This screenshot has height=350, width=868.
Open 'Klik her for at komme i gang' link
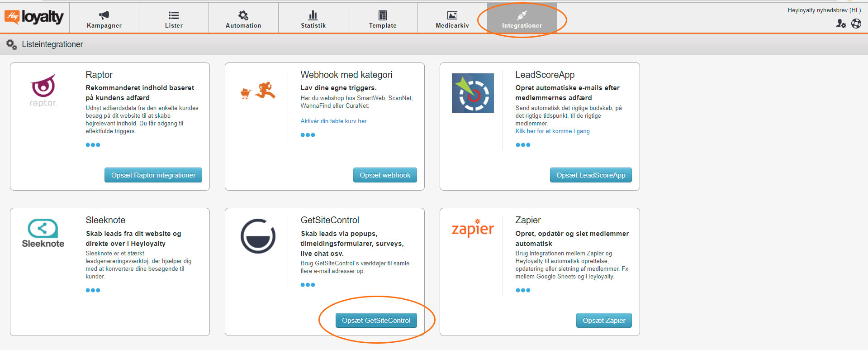[x=552, y=131]
